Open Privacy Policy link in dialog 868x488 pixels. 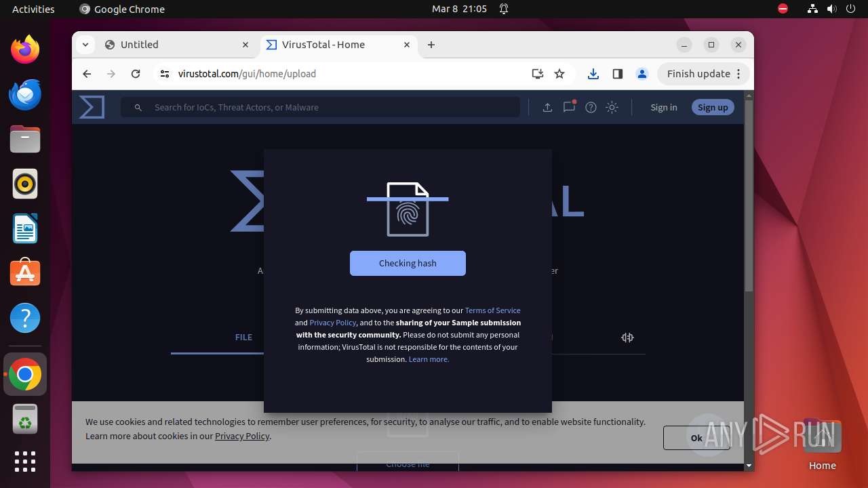click(333, 323)
